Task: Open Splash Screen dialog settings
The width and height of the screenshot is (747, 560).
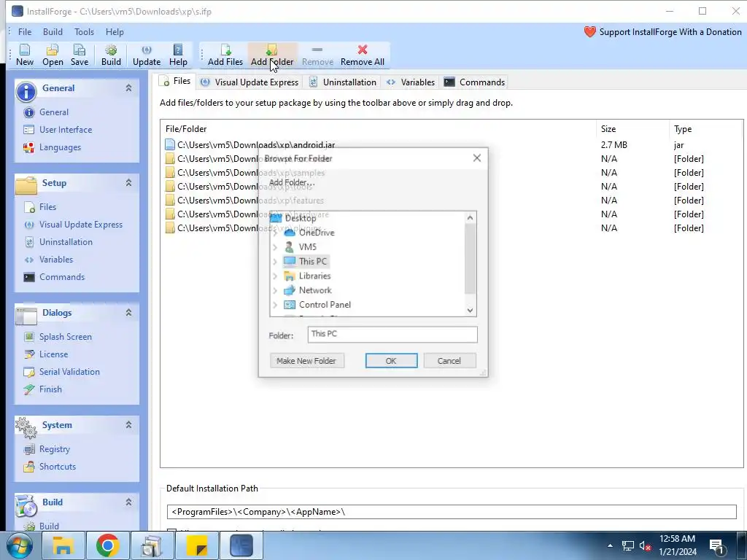Action: tap(65, 337)
